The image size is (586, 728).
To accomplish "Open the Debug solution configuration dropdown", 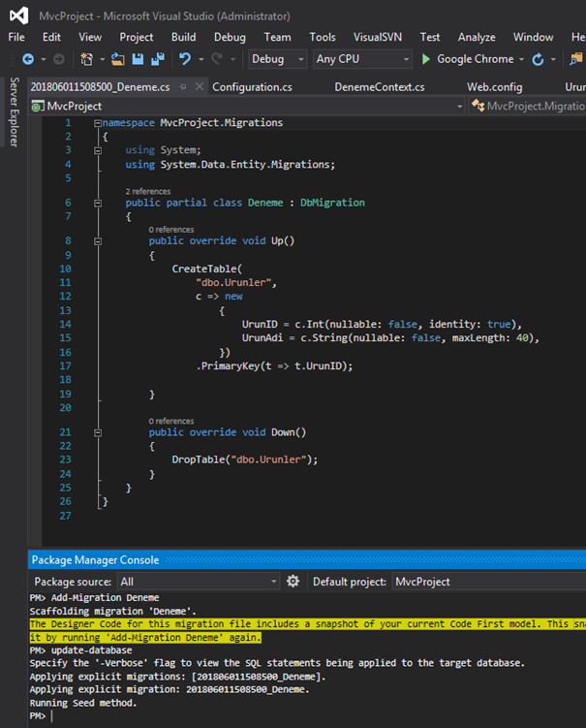I will tap(277, 59).
